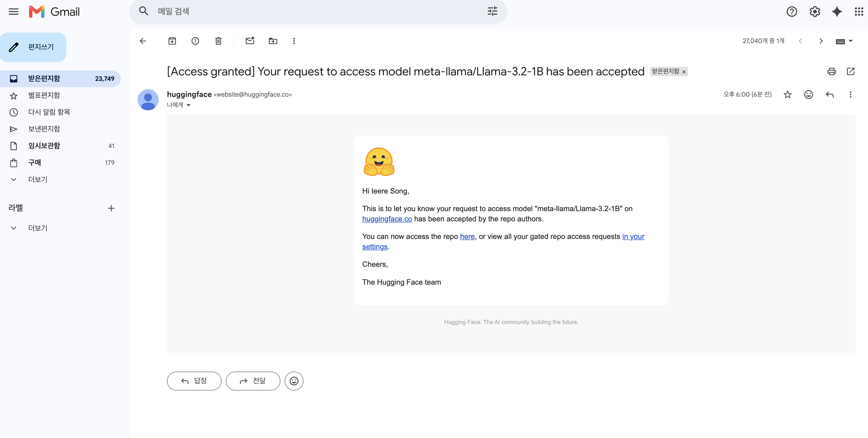Click the 메일 검색 search field
Screen dimensions: 868x438
[318, 12]
